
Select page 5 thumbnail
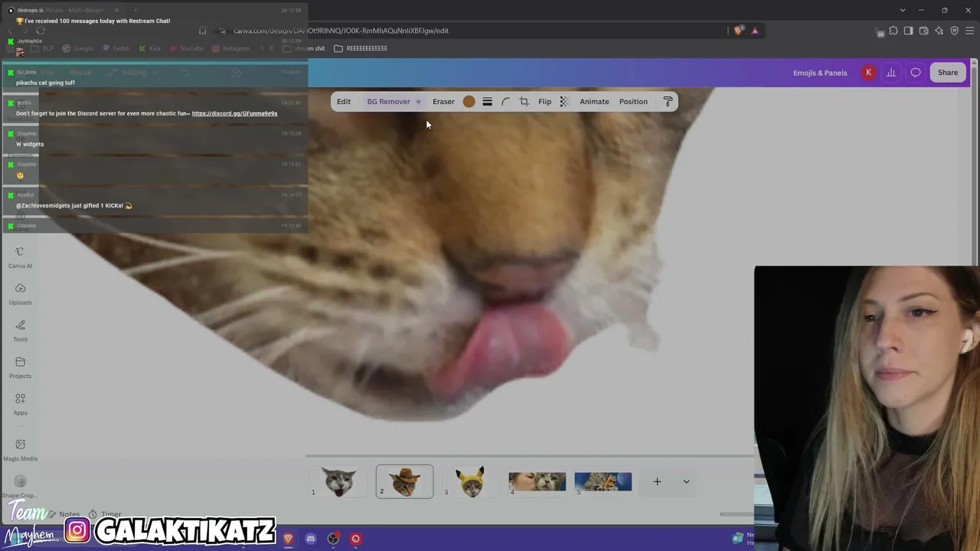click(603, 481)
